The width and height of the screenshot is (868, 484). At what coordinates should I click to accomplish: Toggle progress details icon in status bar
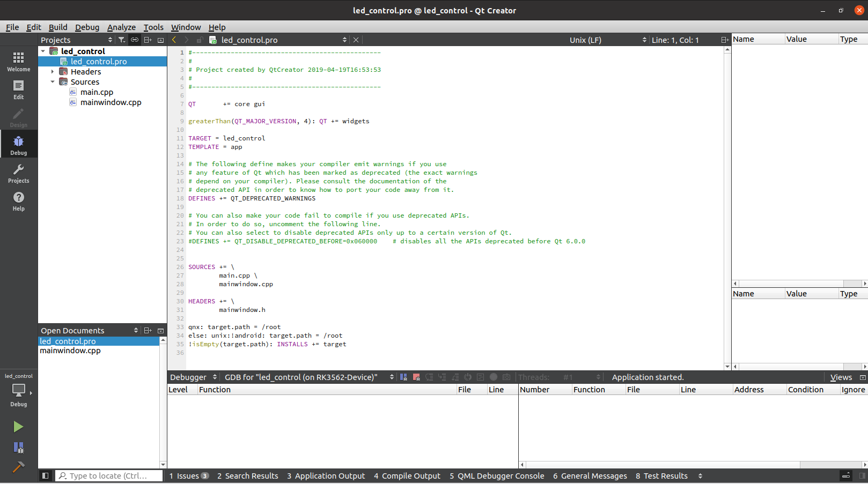(x=846, y=475)
